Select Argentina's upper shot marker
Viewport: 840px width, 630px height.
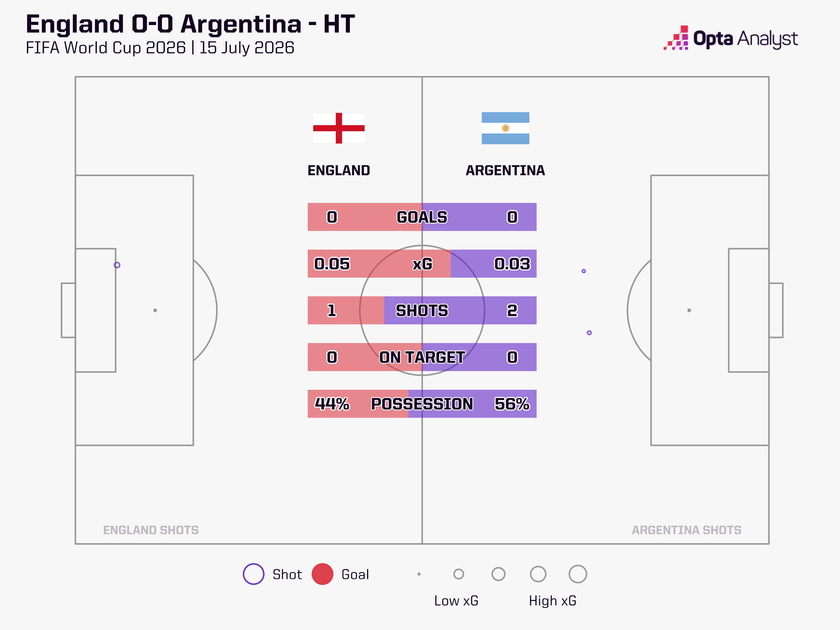coord(584,271)
